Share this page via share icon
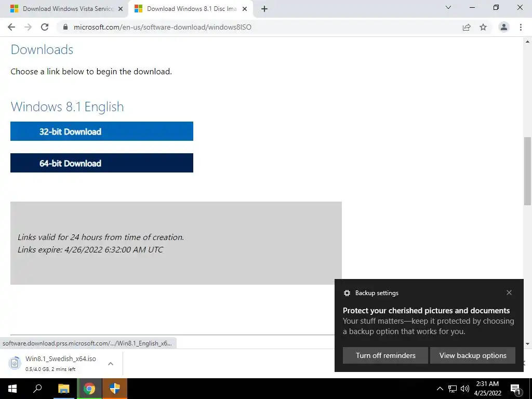Image resolution: width=532 pixels, height=399 pixels. [x=467, y=27]
